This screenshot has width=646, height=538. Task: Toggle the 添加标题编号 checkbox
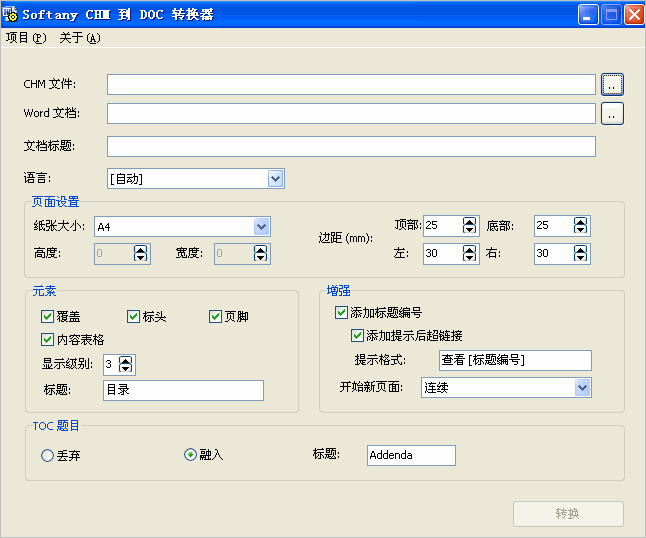[x=341, y=312]
